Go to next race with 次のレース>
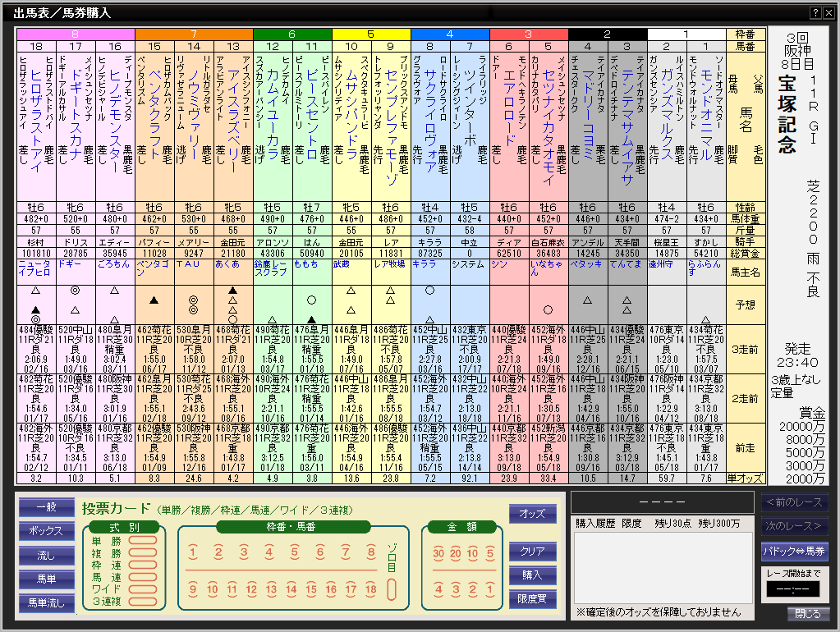The image size is (840, 632). coord(795,526)
